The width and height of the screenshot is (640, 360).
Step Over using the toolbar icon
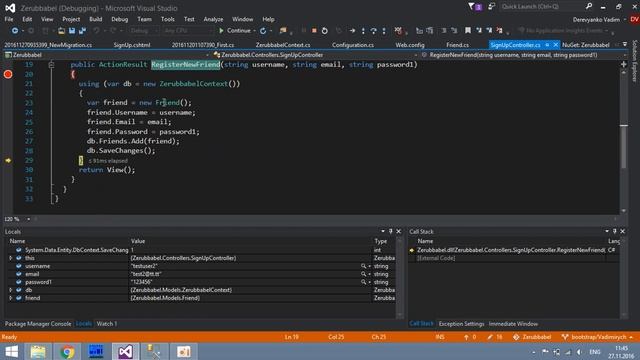(373, 31)
